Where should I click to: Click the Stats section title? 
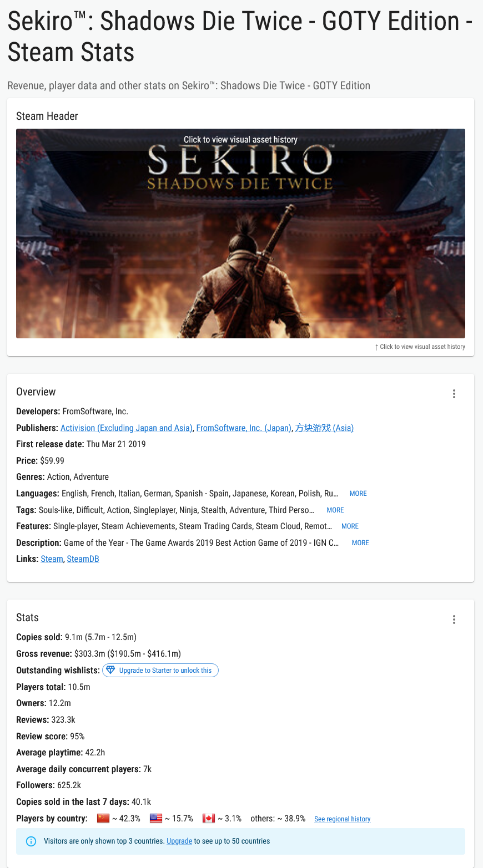[27, 617]
